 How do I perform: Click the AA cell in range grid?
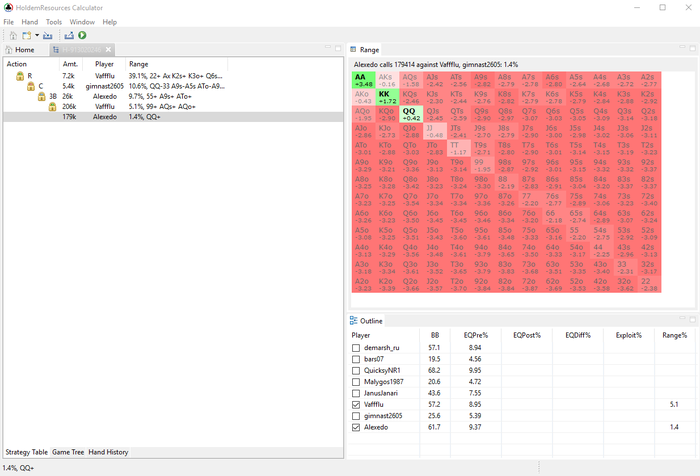[363, 80]
